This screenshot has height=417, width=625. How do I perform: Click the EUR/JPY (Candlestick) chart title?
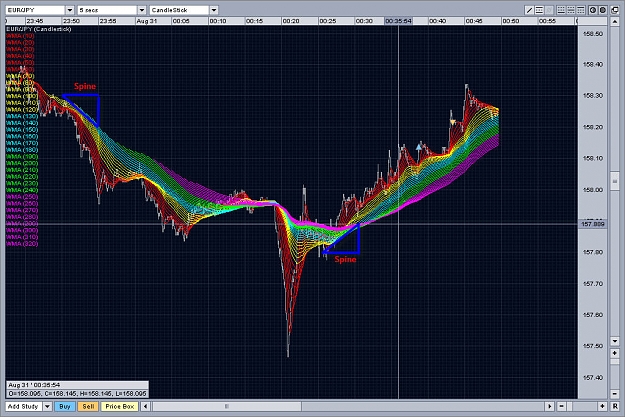pos(39,29)
